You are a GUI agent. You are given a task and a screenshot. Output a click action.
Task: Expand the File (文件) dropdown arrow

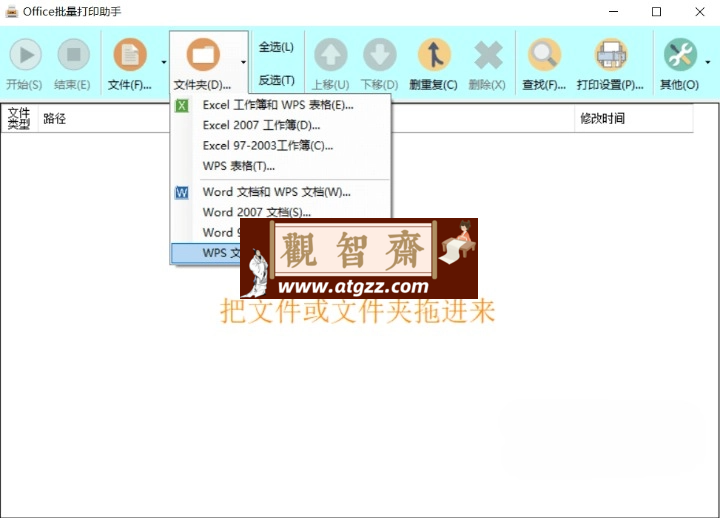click(163, 62)
